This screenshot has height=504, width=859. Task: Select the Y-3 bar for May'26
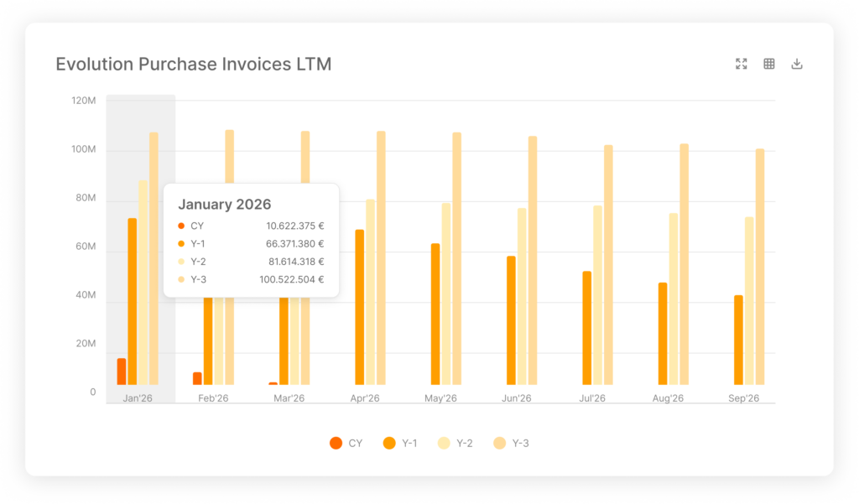tap(457, 258)
